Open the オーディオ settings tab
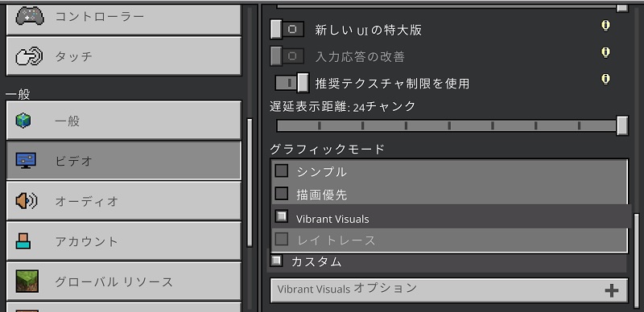 pyautogui.click(x=124, y=201)
